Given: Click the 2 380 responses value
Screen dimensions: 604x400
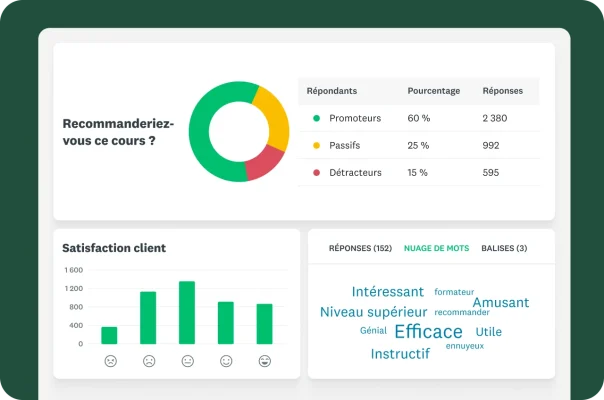Looking at the screenshot, I should [x=495, y=118].
